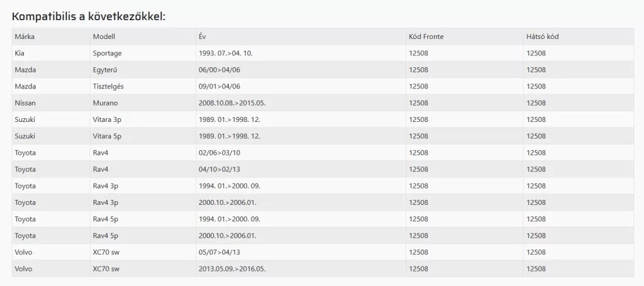Click the 02/06>03/10 year cell
The image size is (644, 286).
(x=219, y=153)
